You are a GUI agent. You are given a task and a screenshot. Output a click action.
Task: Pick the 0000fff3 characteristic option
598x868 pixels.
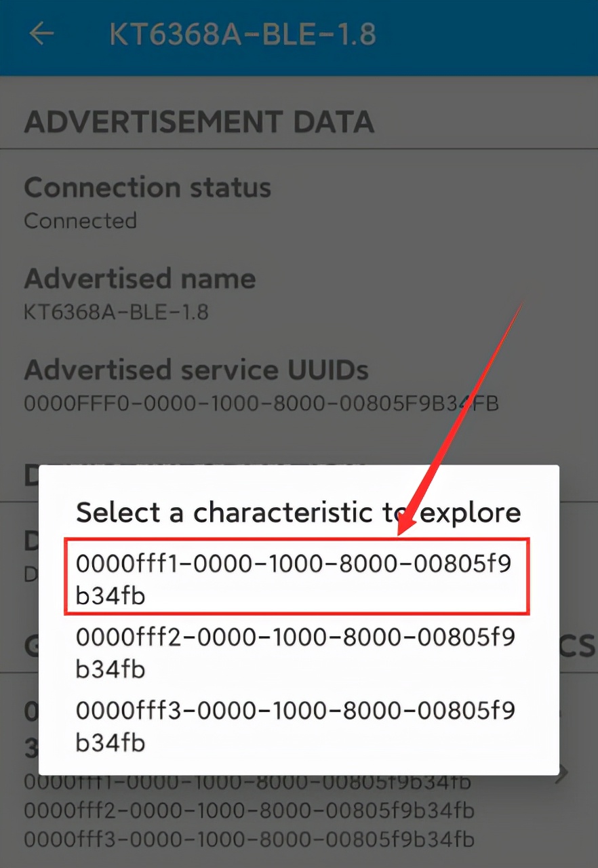[296, 726]
